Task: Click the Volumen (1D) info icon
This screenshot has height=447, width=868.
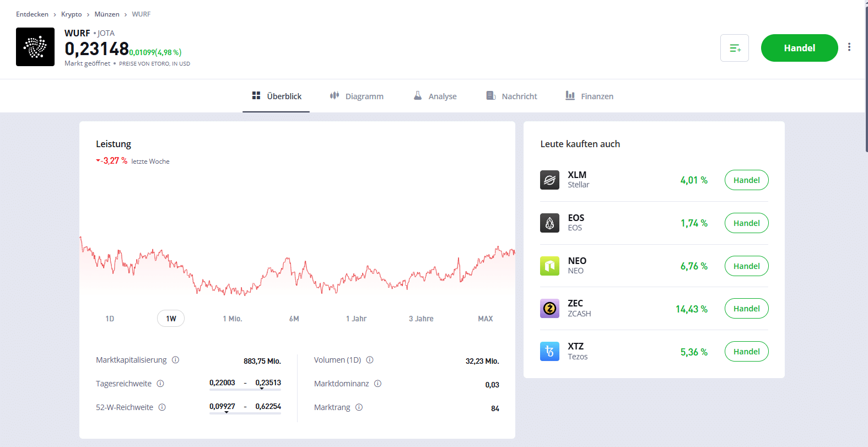Action: click(x=370, y=360)
